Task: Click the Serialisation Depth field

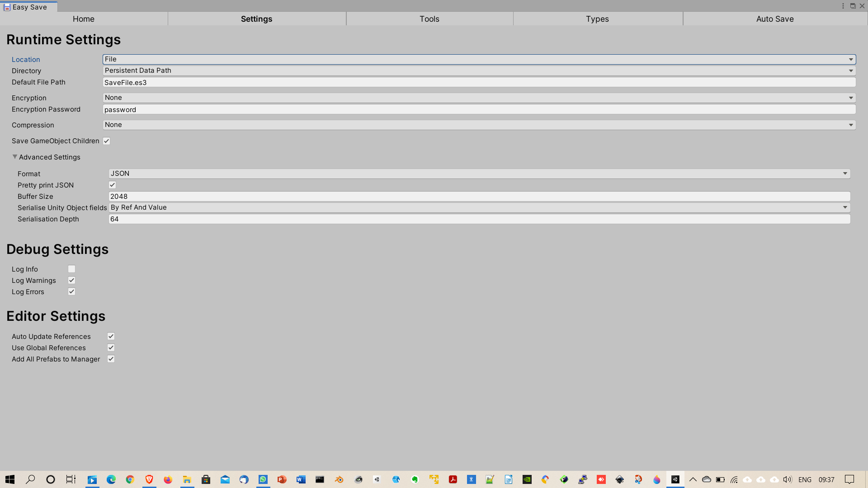Action: [x=479, y=219]
